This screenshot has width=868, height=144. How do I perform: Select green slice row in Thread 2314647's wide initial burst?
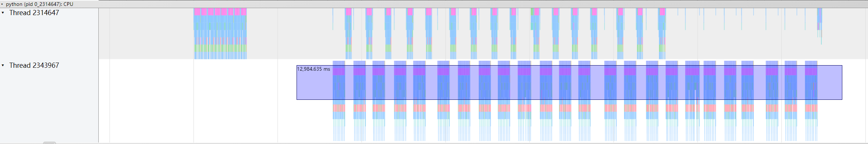[220, 48]
